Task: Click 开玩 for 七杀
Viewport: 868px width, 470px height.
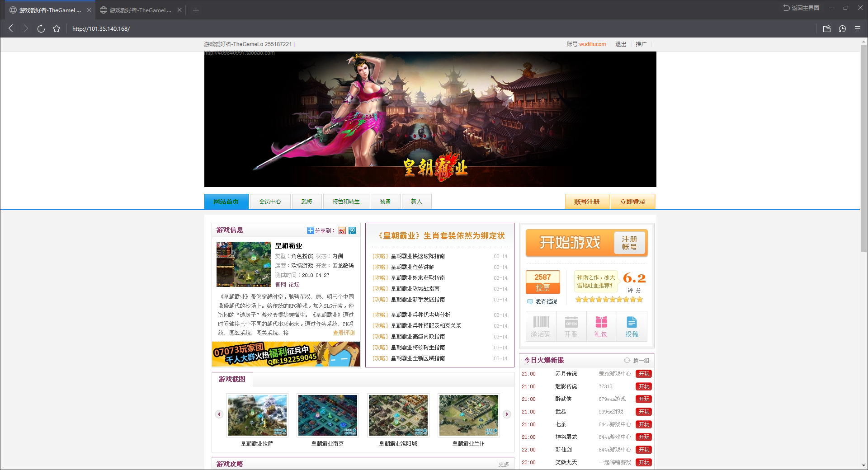Action: coord(644,424)
